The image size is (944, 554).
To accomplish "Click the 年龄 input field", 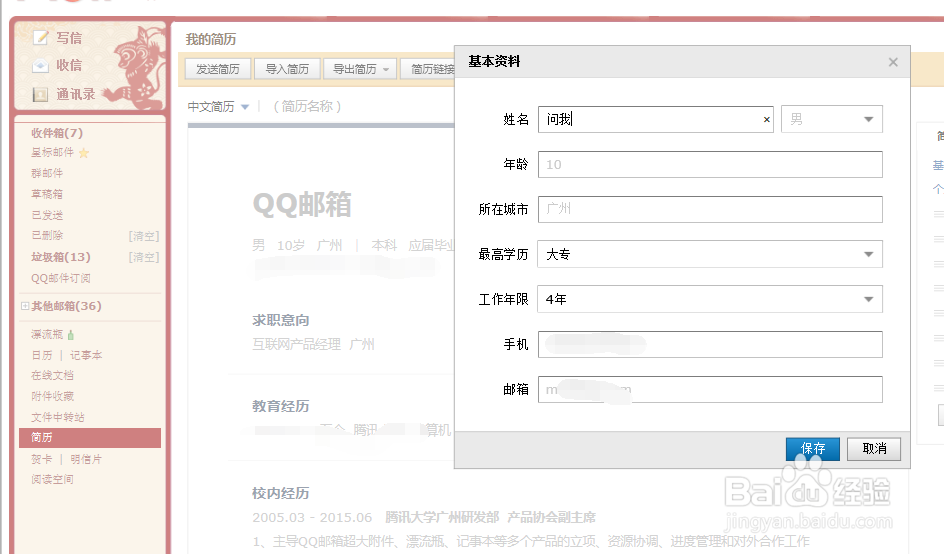I will coord(710,164).
